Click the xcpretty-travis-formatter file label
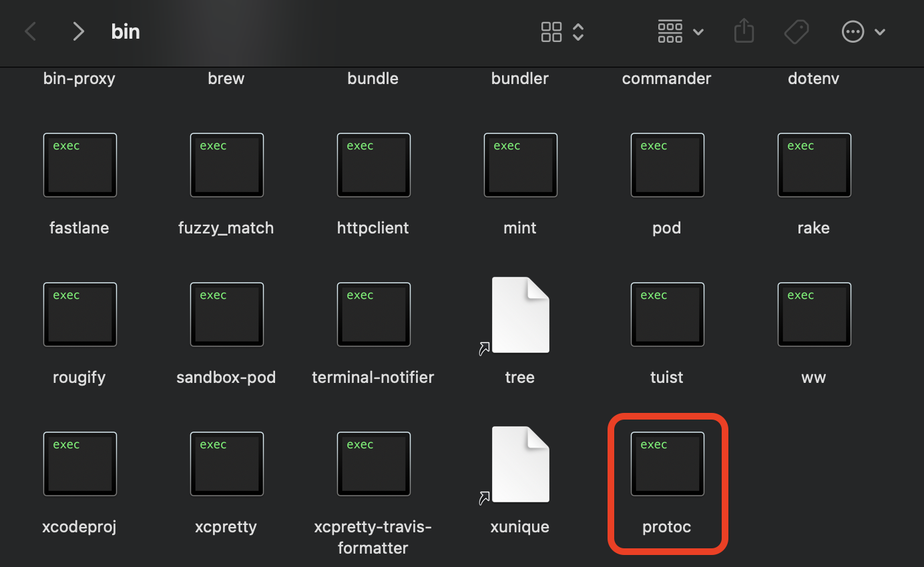Viewport: 924px width, 567px height. tap(373, 538)
